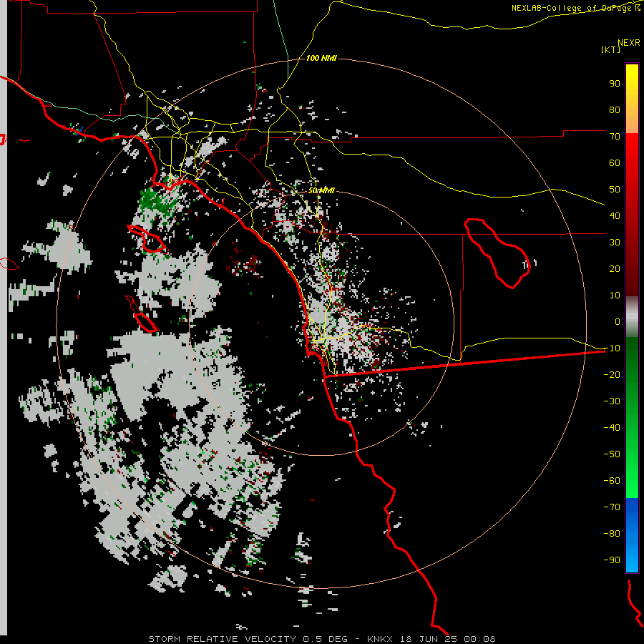Click the positive "50" scale value
This screenshot has width=644, height=644.
[x=615, y=190]
